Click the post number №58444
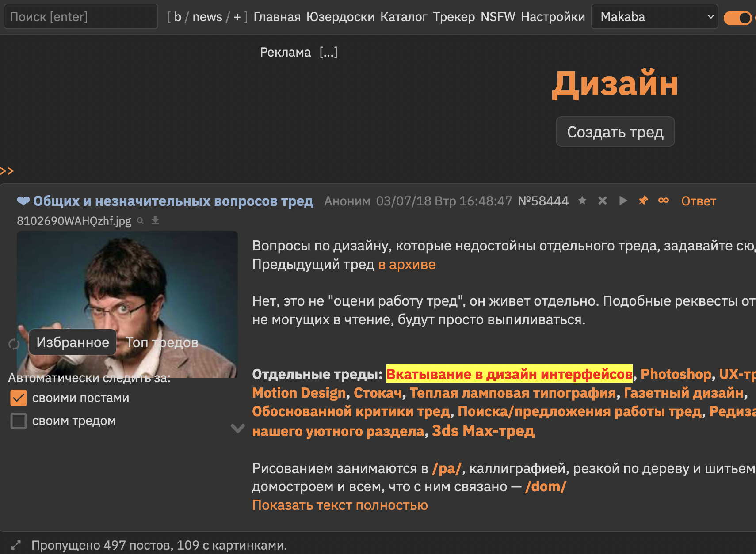This screenshot has height=554, width=756. click(543, 201)
